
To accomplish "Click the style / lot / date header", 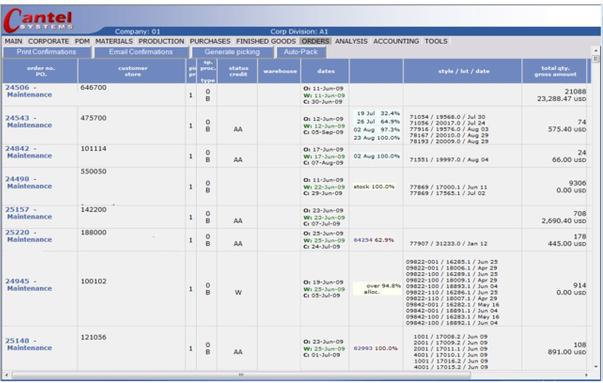I will coord(463,71).
